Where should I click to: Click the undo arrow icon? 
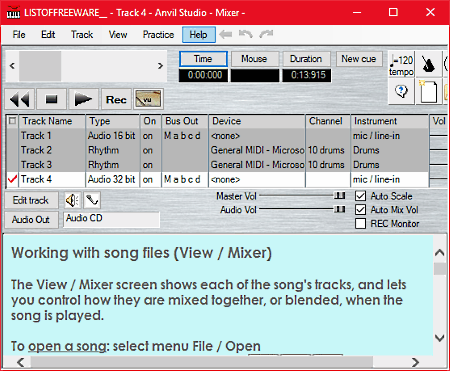(246, 34)
